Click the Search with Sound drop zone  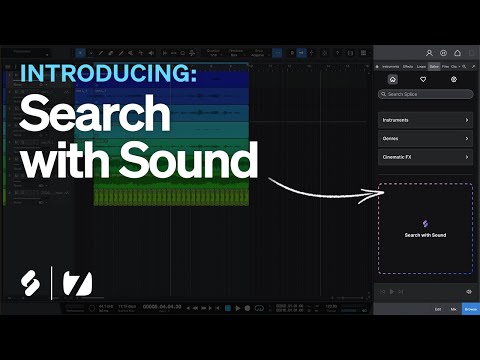(425, 229)
